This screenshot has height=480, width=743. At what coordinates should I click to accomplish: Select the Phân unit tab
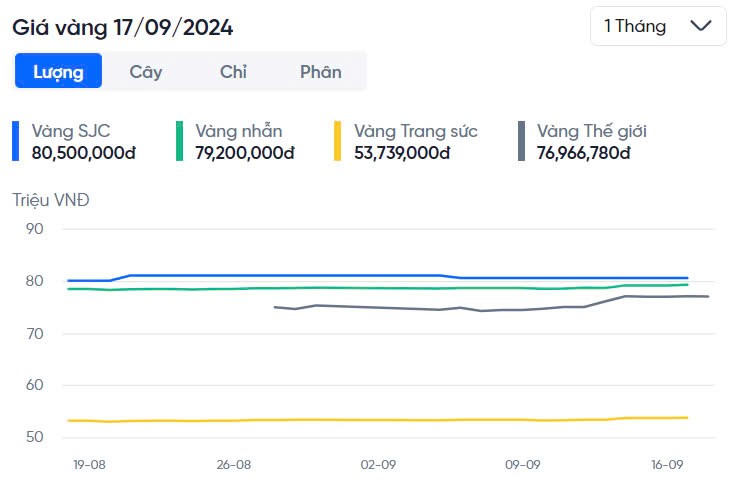coord(320,72)
